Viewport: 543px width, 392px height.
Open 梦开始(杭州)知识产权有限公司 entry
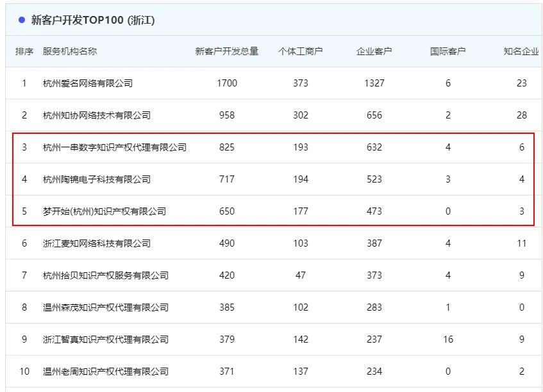pyautogui.click(x=104, y=211)
